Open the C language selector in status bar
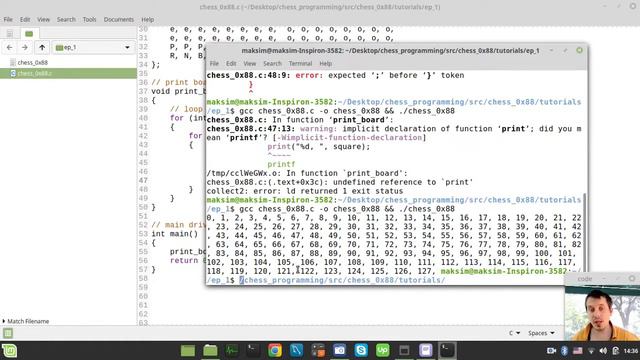640x360 pixels. tap(514, 333)
